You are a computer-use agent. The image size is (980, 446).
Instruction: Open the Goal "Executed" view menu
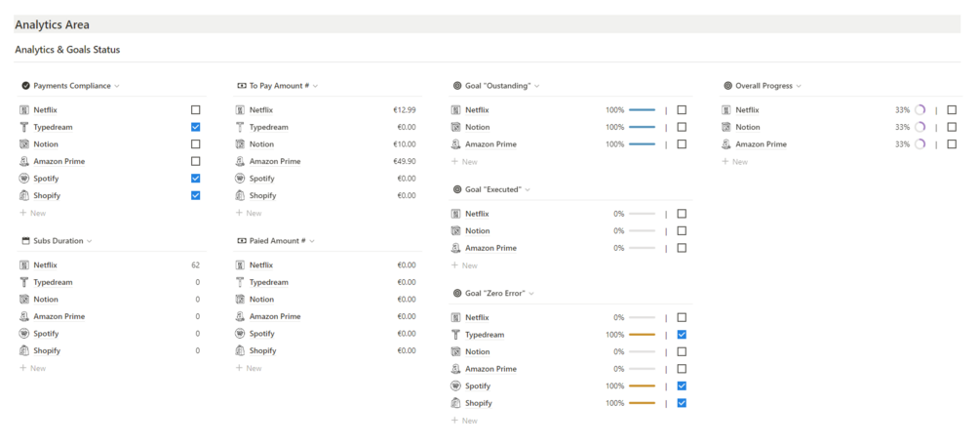point(528,189)
